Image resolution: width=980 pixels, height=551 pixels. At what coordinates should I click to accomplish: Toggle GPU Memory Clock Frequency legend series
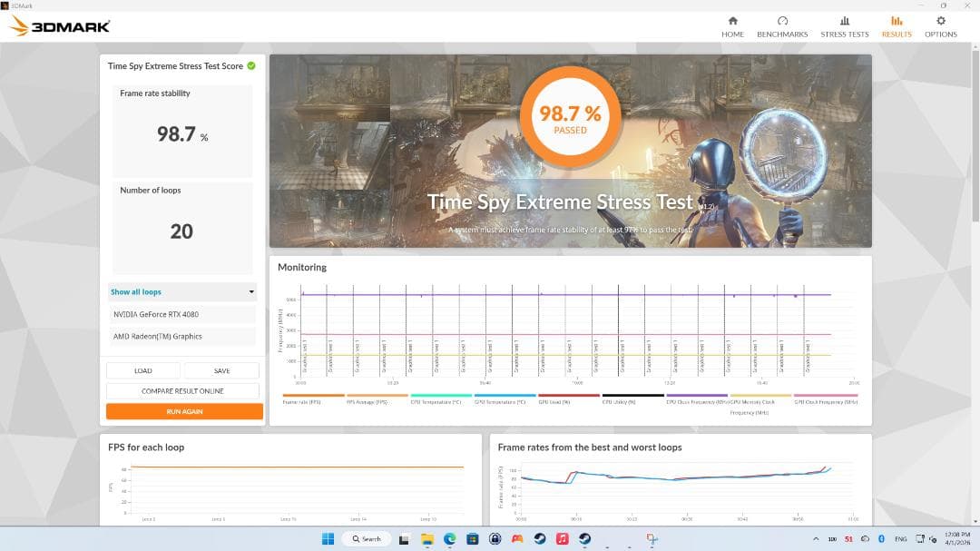[x=760, y=403]
